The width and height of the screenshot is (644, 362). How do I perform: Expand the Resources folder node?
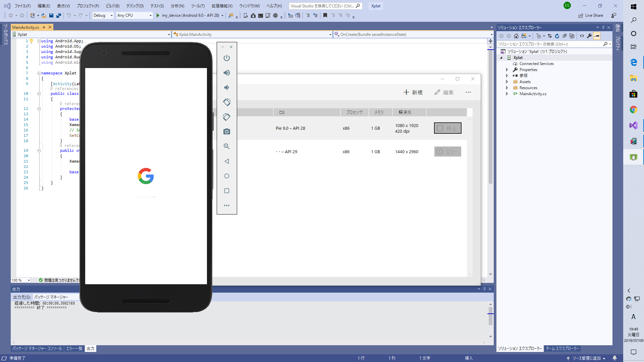[x=507, y=88]
